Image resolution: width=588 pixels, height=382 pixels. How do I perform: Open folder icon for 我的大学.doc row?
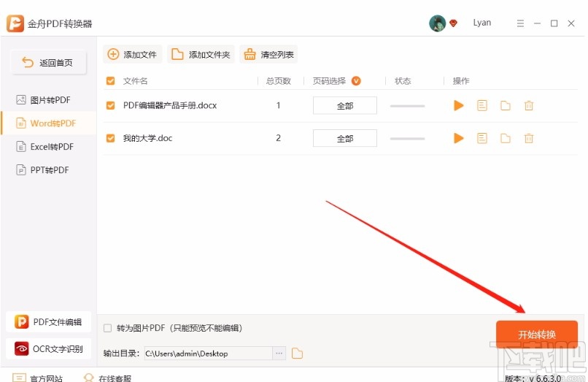(506, 138)
